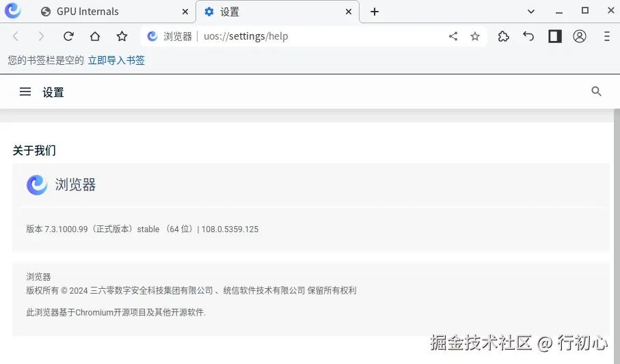Image resolution: width=620 pixels, height=364 pixels.
Task: Click the 浏览器 logo in About section
Action: point(37,185)
